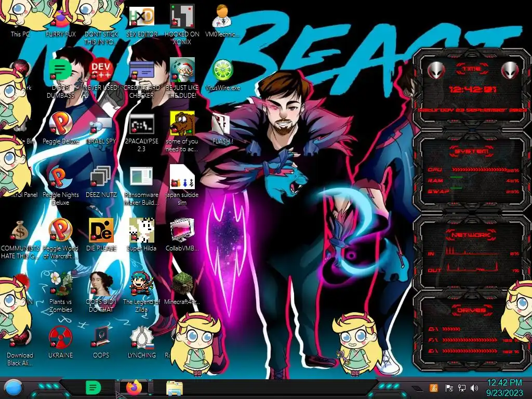The image size is (532, 399).
Task: Click the DRIVES widget header
Action: [471, 310]
